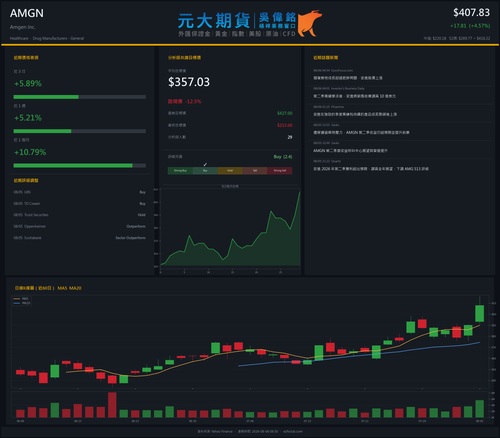The height and width of the screenshot is (438, 500).
Task: Click the MA5 legend entry in candlestick chart
Action: (21, 299)
